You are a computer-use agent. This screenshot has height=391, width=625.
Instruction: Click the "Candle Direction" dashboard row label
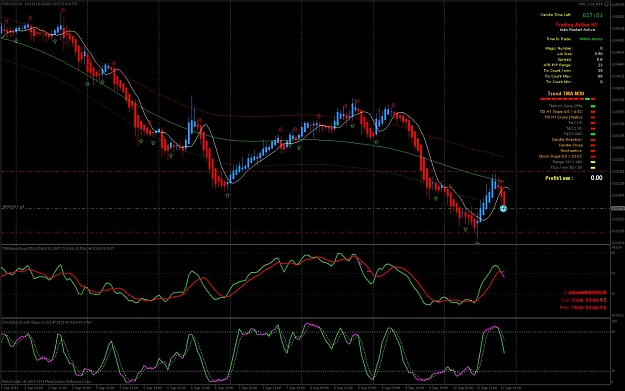pos(567,140)
